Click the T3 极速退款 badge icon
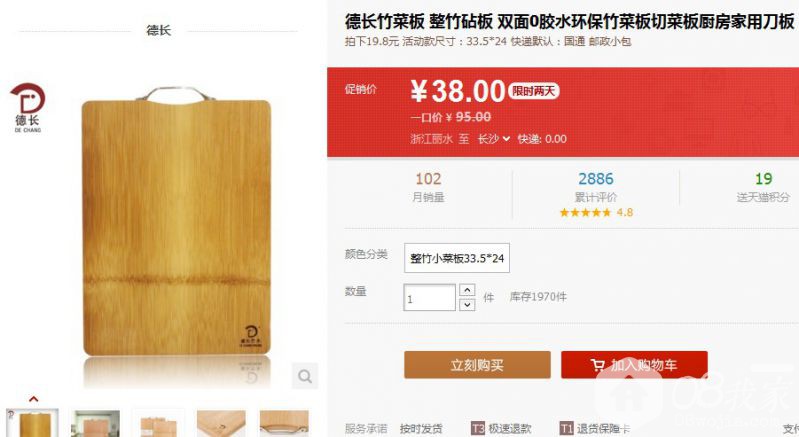This screenshot has width=799, height=437. coord(477,428)
